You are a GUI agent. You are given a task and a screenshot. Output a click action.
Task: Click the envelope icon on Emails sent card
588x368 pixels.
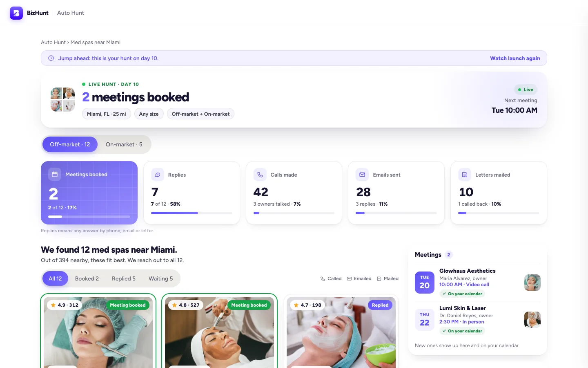click(x=362, y=175)
